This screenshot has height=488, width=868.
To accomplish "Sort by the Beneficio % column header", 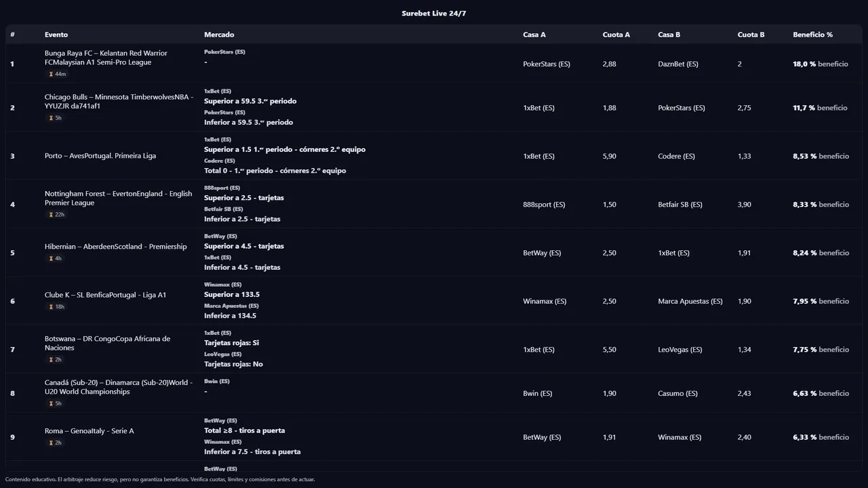I will pyautogui.click(x=812, y=35).
